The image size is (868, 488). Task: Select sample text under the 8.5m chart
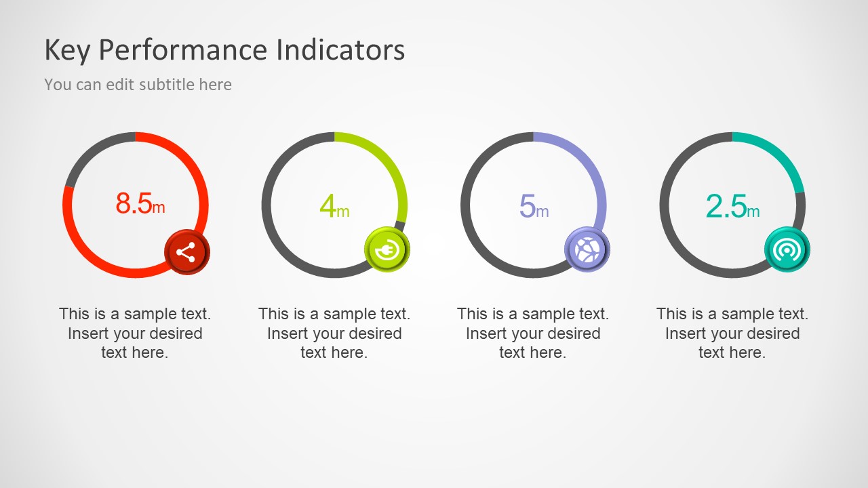click(135, 333)
